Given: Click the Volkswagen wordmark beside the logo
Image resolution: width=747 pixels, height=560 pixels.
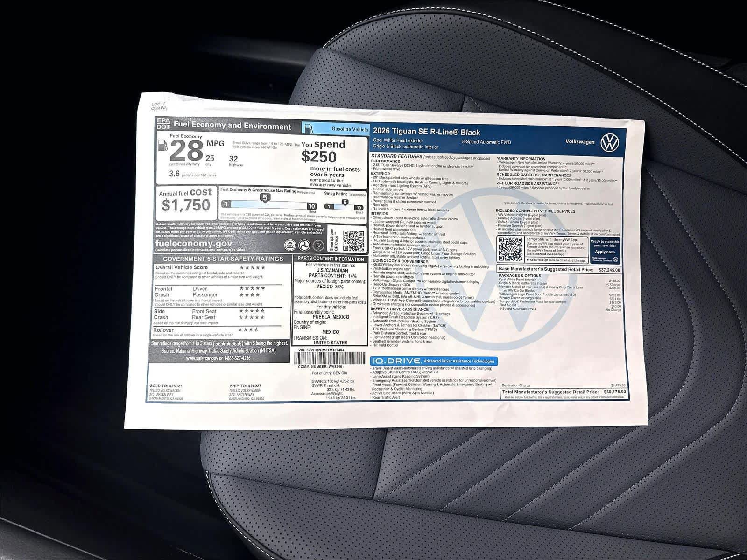Looking at the screenshot, I should tap(580, 142).
